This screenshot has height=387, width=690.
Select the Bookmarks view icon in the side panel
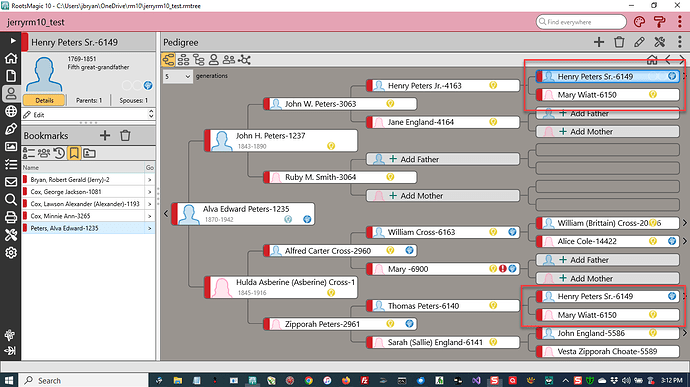pos(74,153)
